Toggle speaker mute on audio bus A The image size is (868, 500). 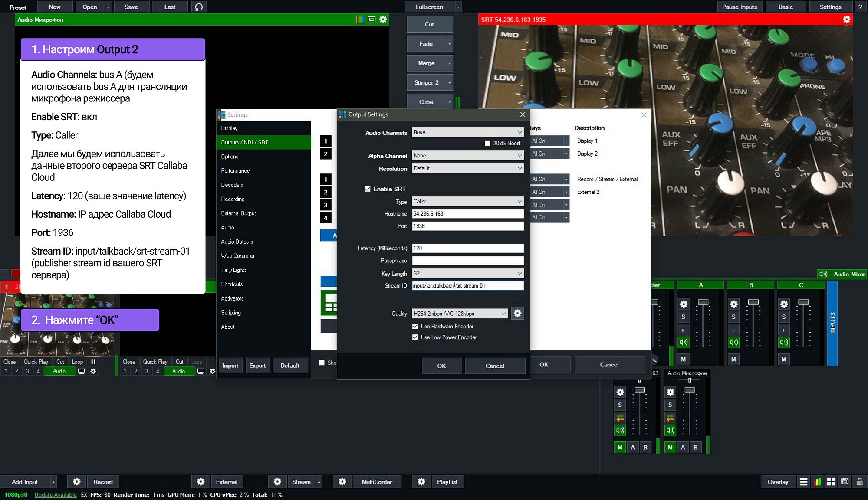coord(684,342)
